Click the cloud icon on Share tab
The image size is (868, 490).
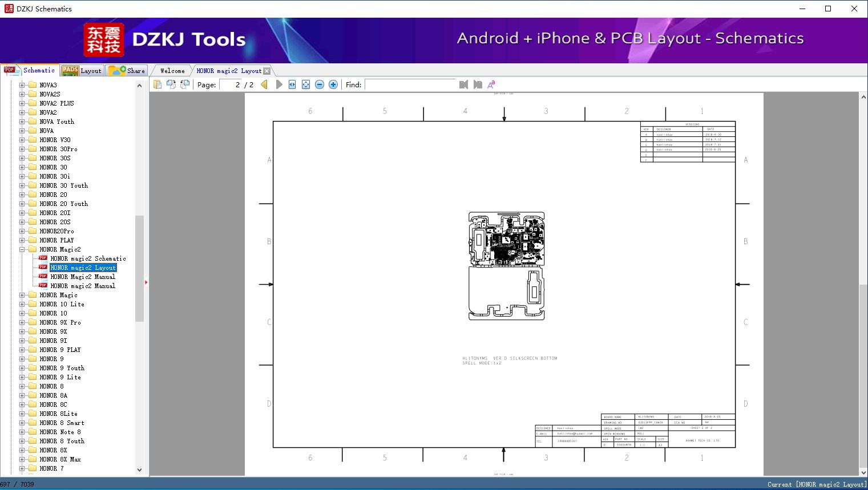pyautogui.click(x=117, y=70)
